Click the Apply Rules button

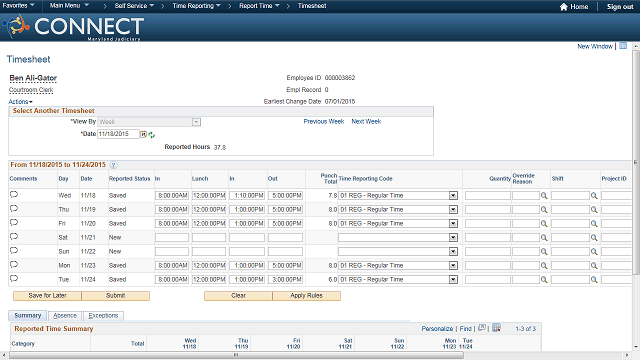[307, 296]
